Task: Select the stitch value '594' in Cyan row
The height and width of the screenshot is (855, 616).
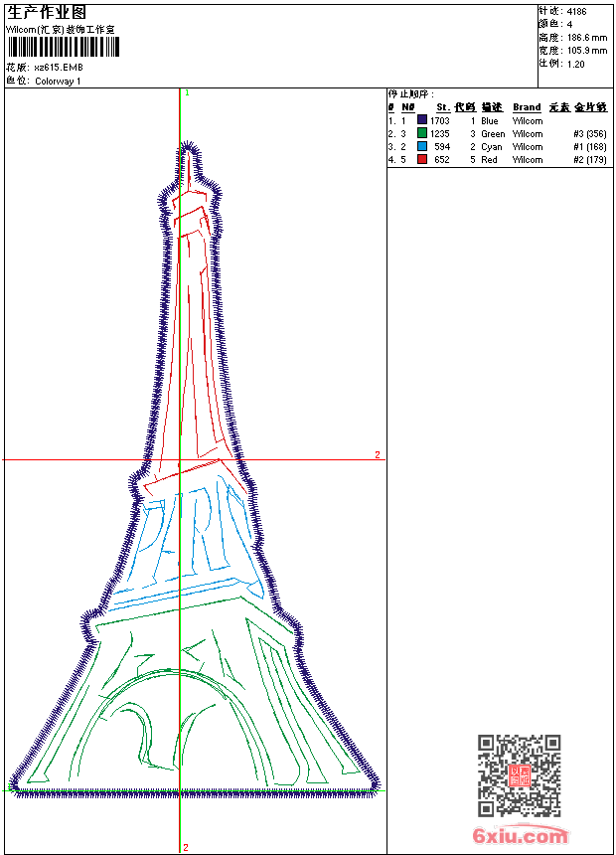Action: pos(442,147)
